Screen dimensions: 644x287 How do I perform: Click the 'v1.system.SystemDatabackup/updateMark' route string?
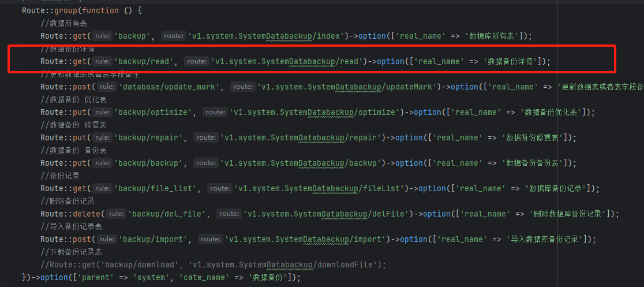click(x=348, y=87)
